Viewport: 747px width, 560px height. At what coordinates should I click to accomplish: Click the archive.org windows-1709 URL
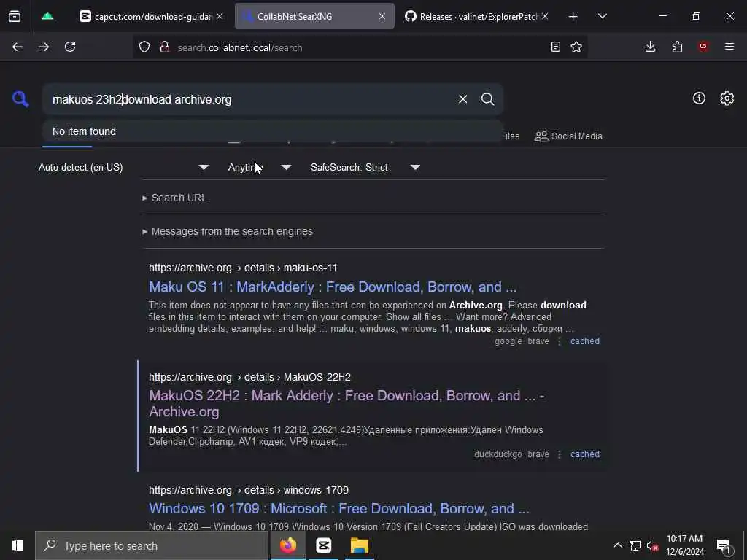click(249, 490)
